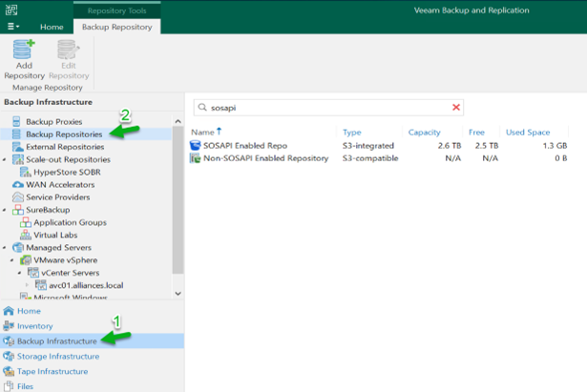The width and height of the screenshot is (587, 392).
Task: Click the SureBackup icon
Action: point(17,210)
